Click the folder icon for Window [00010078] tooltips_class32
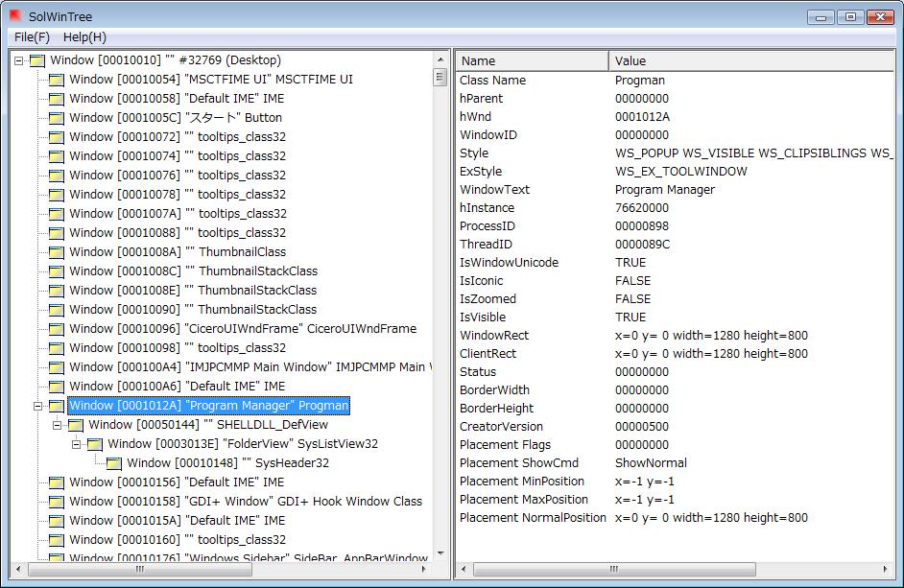Viewport: 904px width, 588px height. [57, 195]
